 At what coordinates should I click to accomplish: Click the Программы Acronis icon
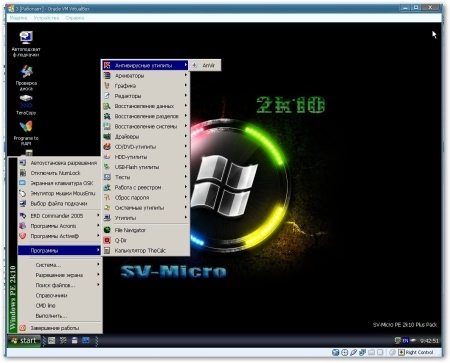click(23, 226)
